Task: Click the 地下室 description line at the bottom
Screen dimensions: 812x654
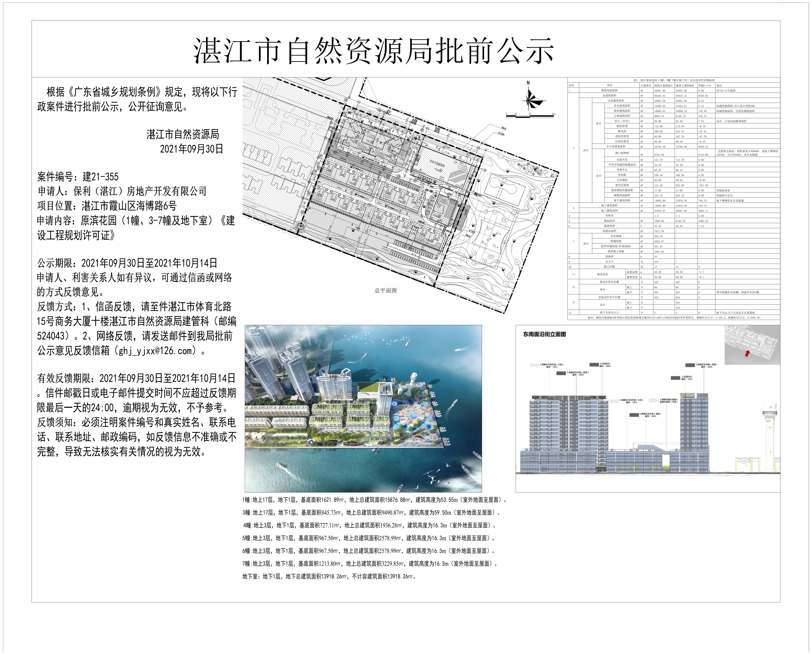Action: click(329, 576)
